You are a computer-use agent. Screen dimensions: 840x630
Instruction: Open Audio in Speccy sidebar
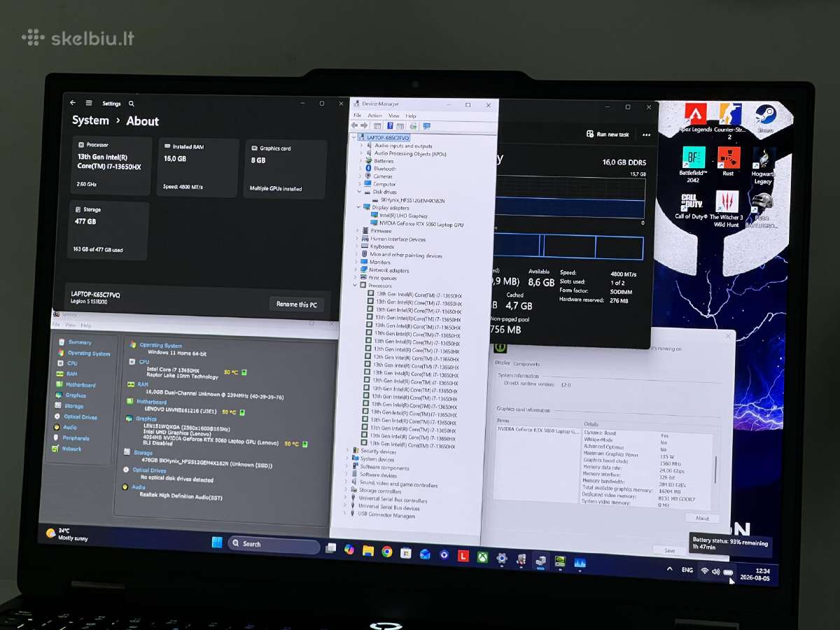(x=65, y=427)
